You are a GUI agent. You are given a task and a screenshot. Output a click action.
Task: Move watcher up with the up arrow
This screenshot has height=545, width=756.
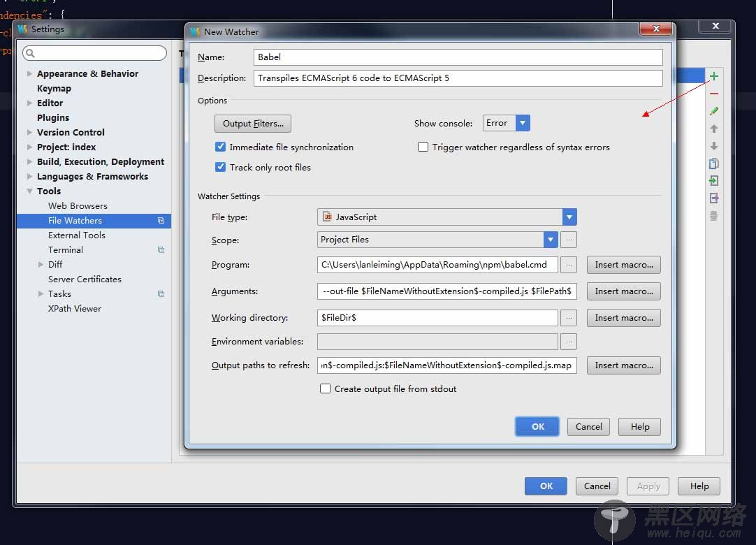714,129
